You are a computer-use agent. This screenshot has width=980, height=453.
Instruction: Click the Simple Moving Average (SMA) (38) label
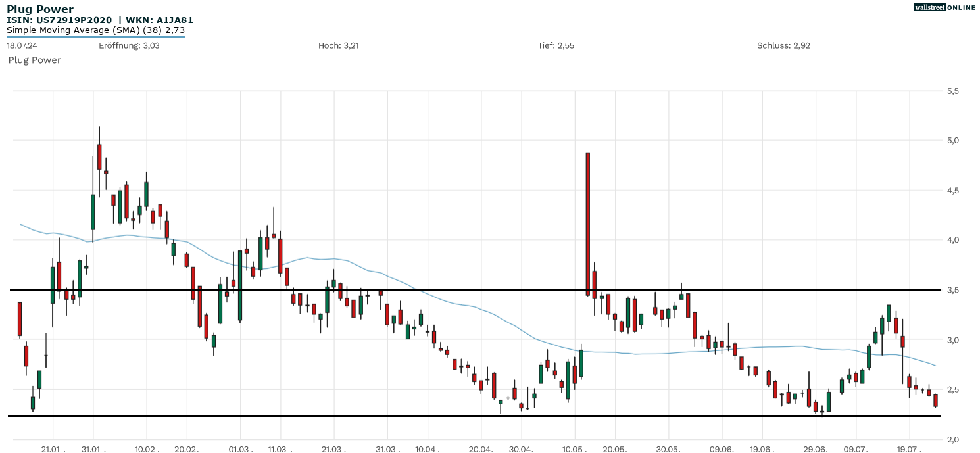(83, 30)
